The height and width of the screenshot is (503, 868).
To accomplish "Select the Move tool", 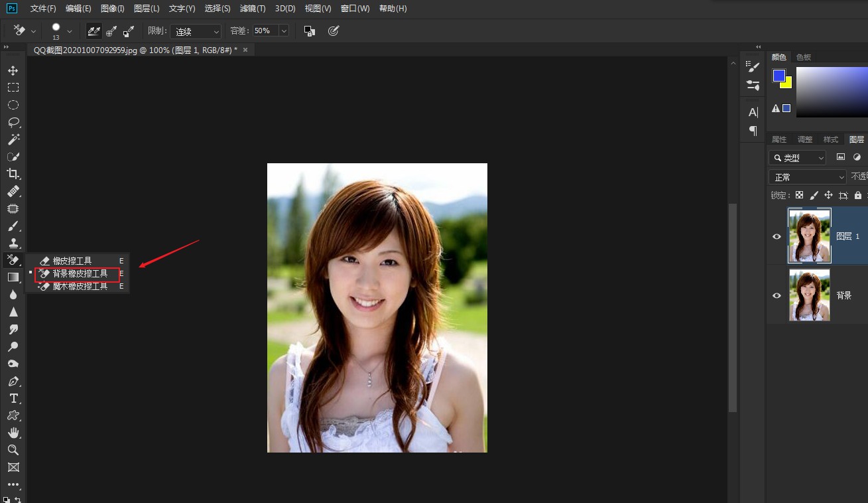I will (13, 70).
